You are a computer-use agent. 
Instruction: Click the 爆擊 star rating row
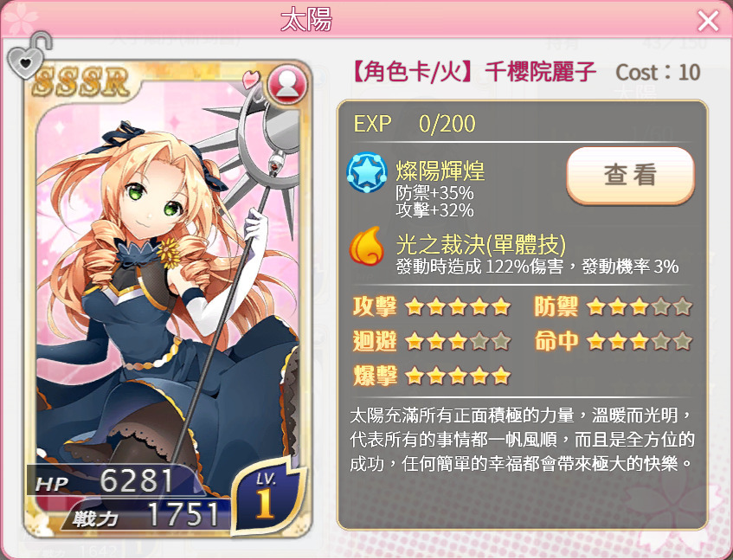(x=433, y=376)
